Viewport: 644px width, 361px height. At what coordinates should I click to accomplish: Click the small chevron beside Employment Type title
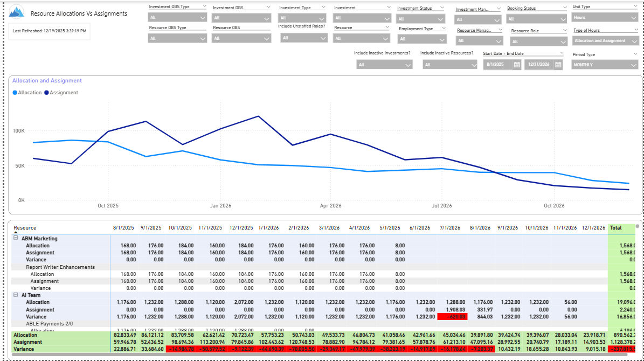point(444,29)
